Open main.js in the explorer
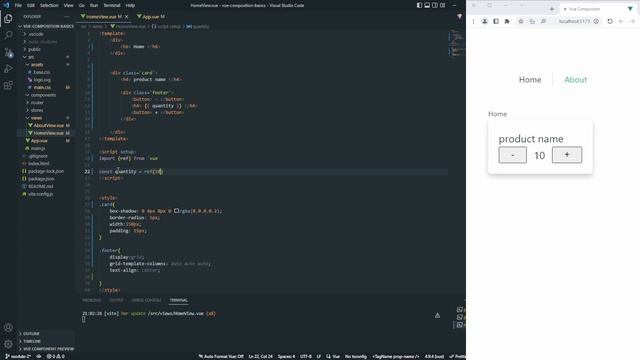Viewport: 640px width, 360px height. pos(38,148)
